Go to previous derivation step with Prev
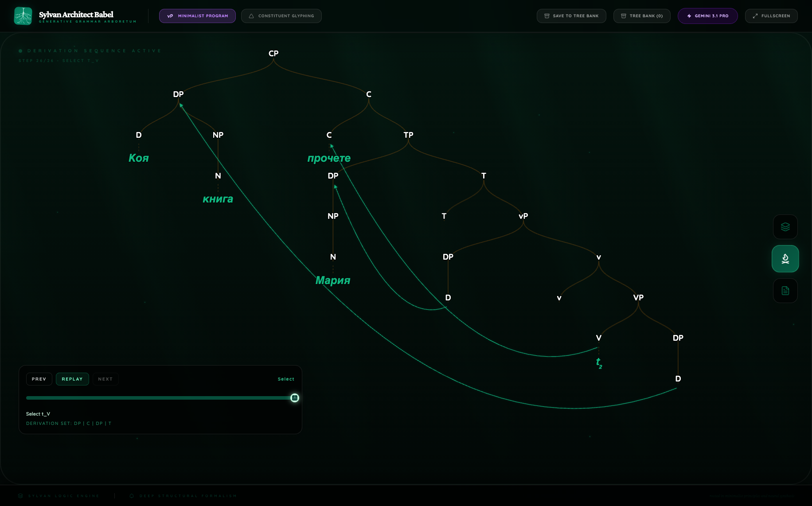The image size is (812, 506). (39, 379)
